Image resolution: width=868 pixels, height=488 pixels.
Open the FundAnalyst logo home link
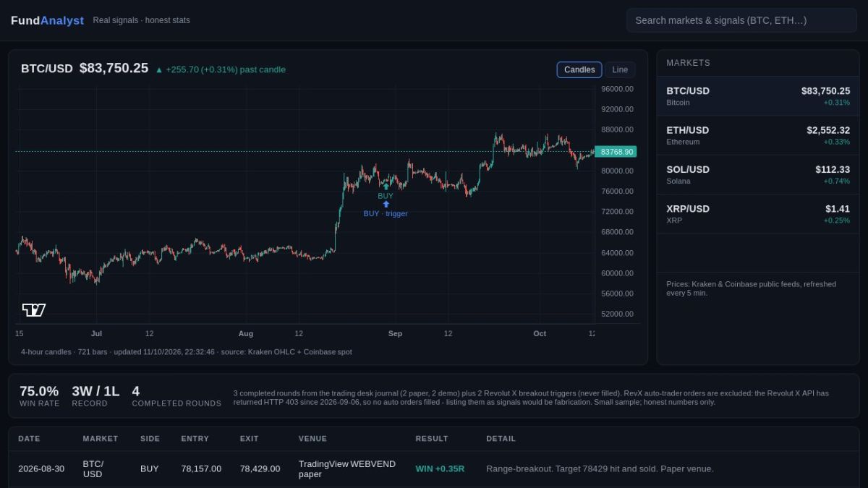coord(47,20)
